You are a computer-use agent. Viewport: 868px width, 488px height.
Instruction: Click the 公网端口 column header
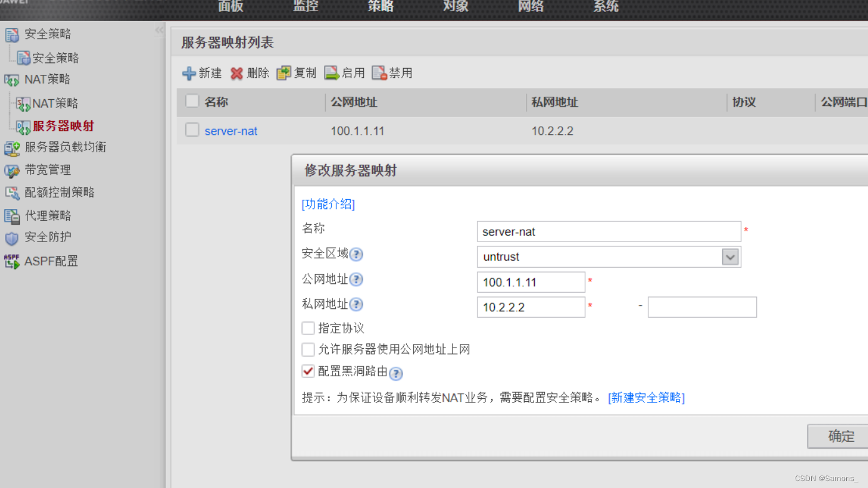[x=844, y=102]
